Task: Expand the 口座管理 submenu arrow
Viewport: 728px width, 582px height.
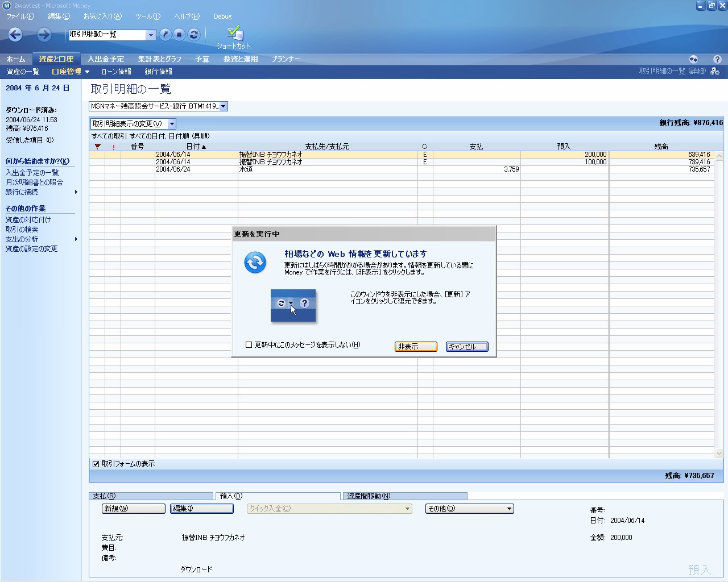Action: coord(87,72)
